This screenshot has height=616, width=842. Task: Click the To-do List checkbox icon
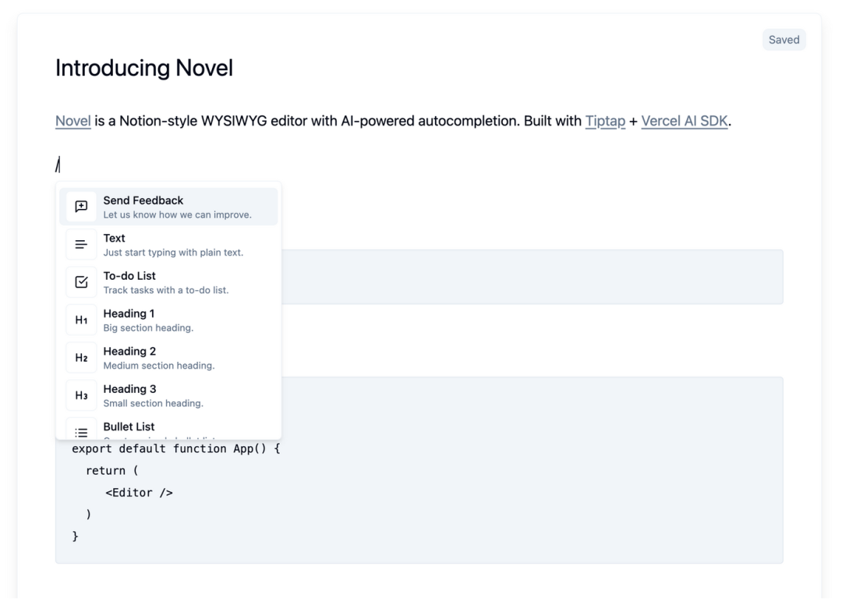click(x=81, y=282)
